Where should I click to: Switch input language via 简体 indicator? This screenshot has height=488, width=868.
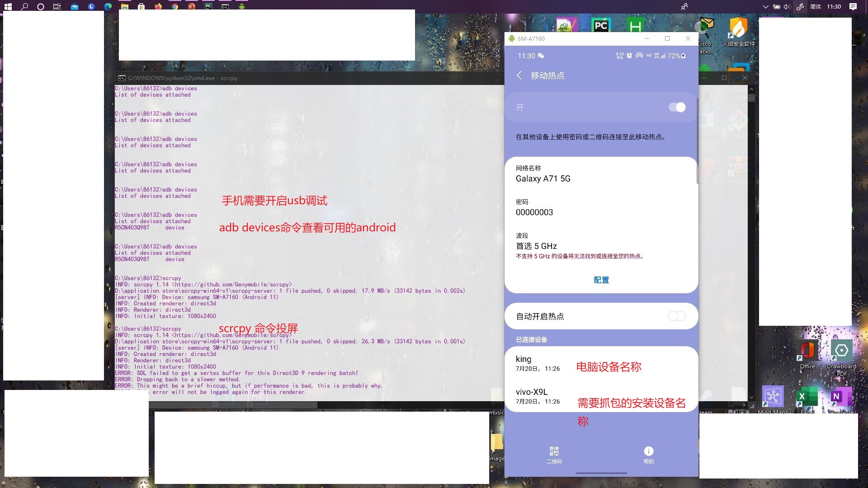point(816,7)
